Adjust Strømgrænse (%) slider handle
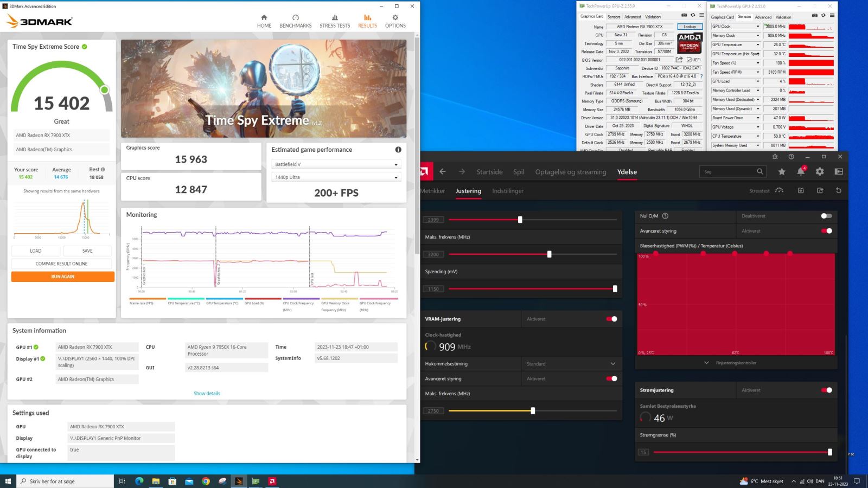The image size is (868, 488). pos(829,452)
